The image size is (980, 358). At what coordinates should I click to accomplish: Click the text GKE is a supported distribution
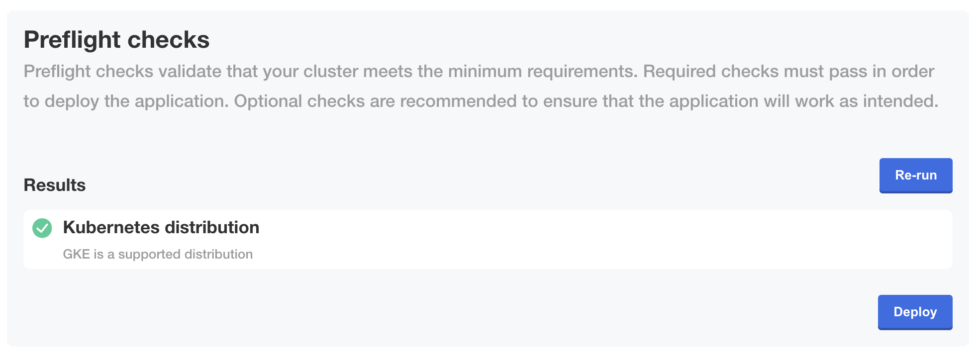pos(158,254)
